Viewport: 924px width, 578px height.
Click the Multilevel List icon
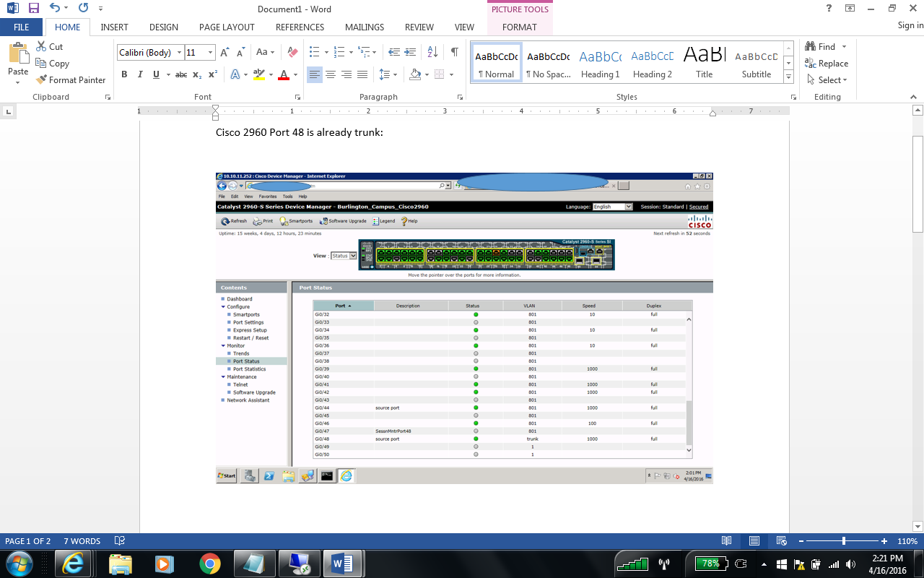[x=363, y=52]
